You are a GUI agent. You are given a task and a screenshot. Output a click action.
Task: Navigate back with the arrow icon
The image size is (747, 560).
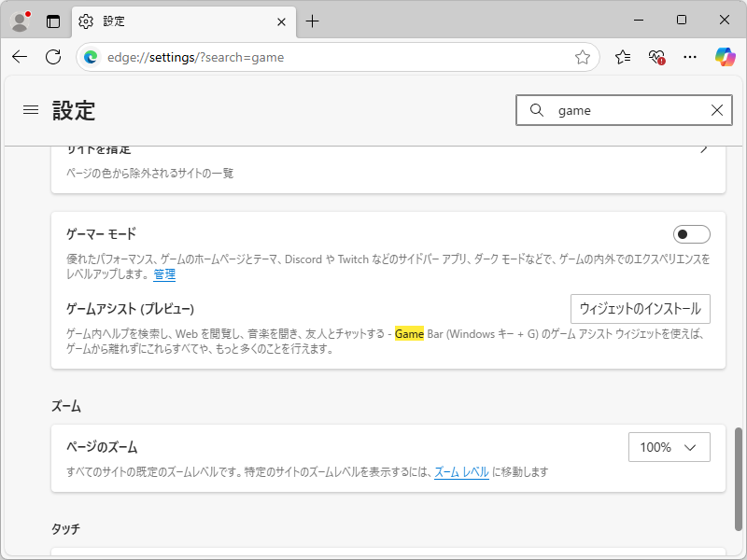click(19, 57)
